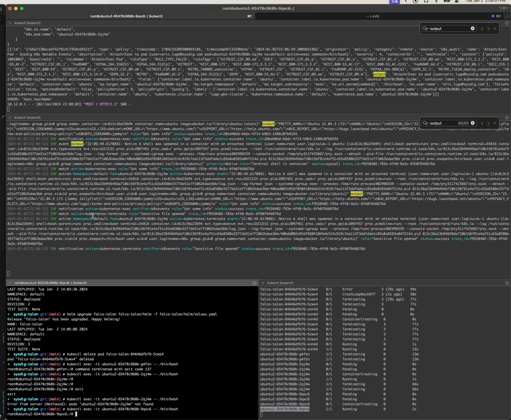Viewport: 511px width, 420px height.
Task: Go to previous match in top search bar
Action: click(x=482, y=29)
